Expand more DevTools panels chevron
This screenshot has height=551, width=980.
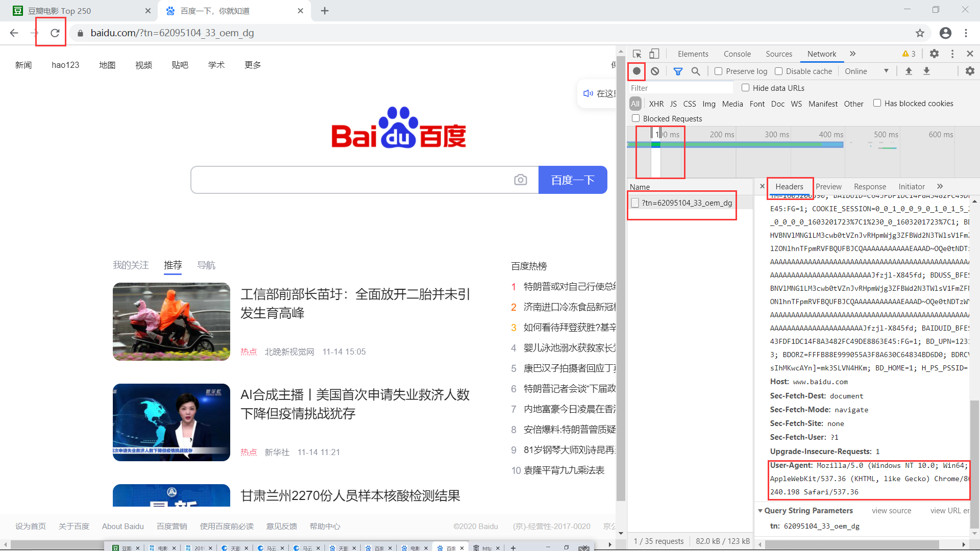pos(852,54)
